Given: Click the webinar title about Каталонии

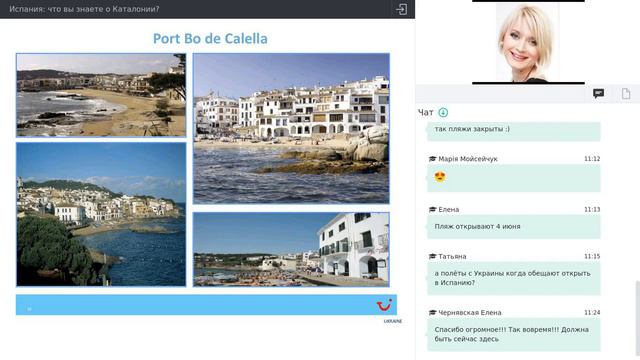Looking at the screenshot, I should tap(84, 9).
